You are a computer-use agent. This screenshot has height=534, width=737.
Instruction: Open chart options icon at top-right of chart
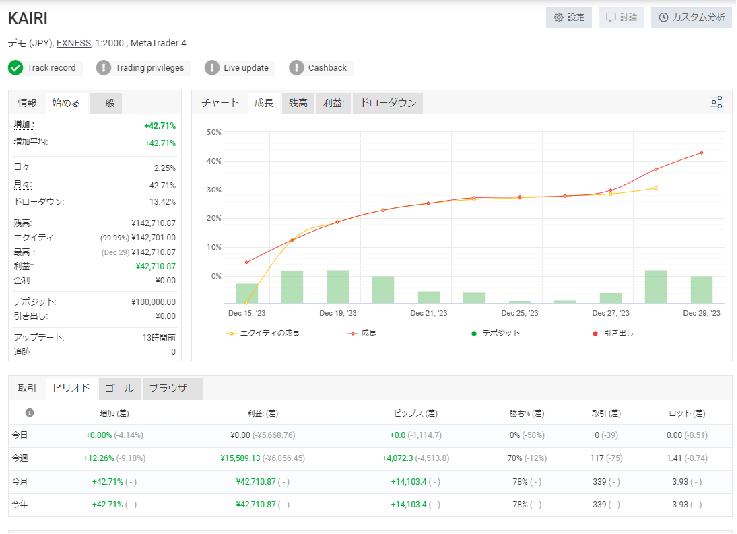click(716, 103)
